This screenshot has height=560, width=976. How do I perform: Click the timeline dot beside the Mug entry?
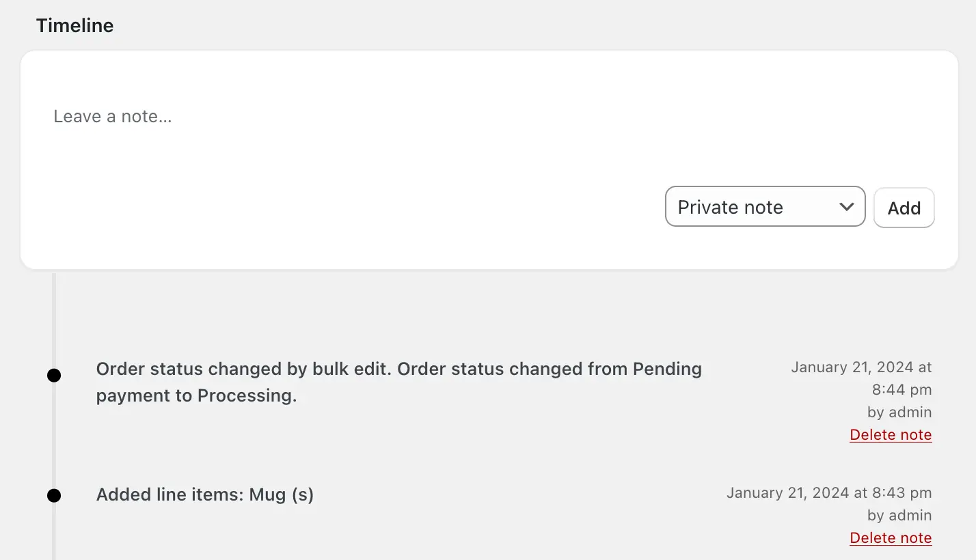pos(54,494)
